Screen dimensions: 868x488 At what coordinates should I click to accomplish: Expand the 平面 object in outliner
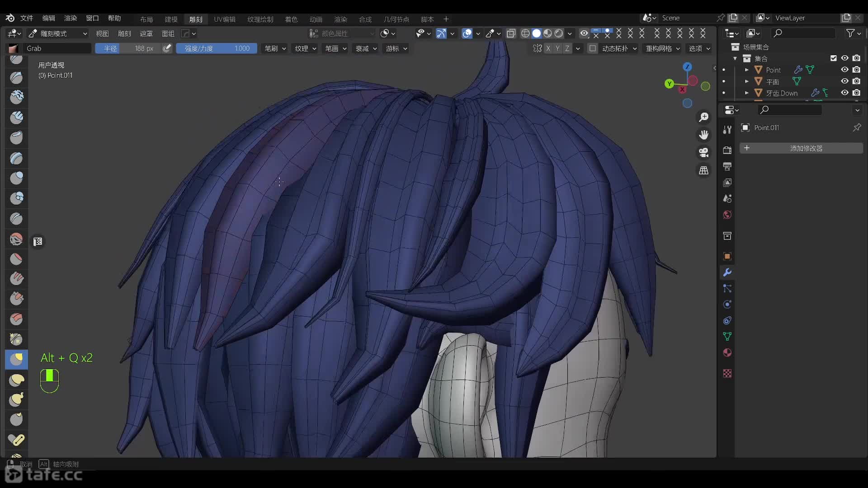pyautogui.click(x=747, y=81)
